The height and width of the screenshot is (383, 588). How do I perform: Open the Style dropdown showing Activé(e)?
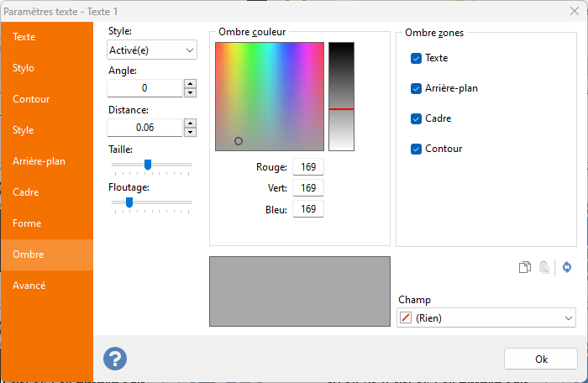(152, 50)
